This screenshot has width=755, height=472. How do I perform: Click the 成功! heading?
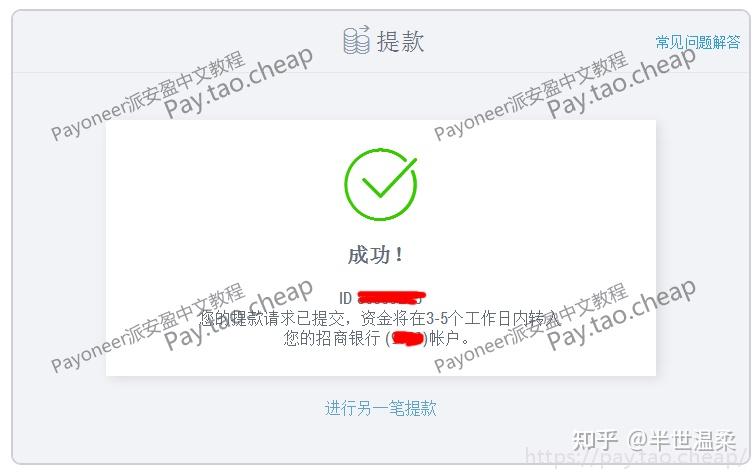point(375,255)
